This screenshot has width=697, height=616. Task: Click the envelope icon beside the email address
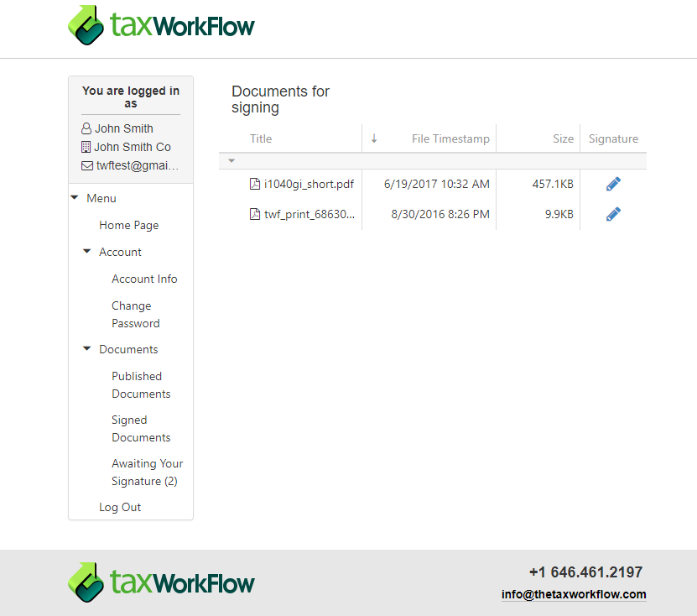pyautogui.click(x=87, y=165)
